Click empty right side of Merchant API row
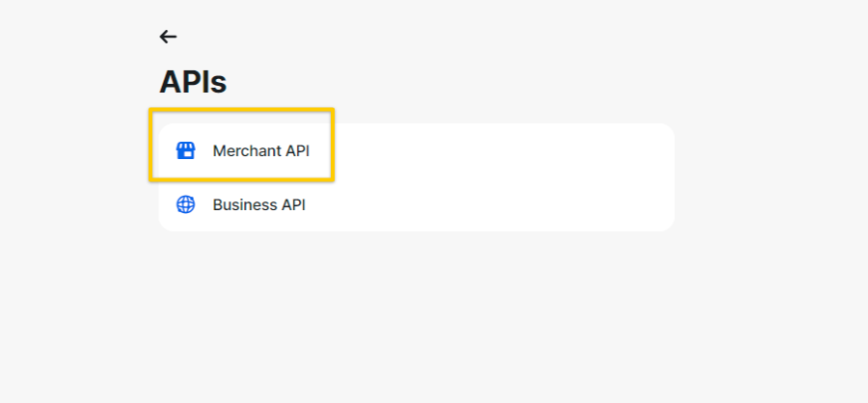 (499, 150)
